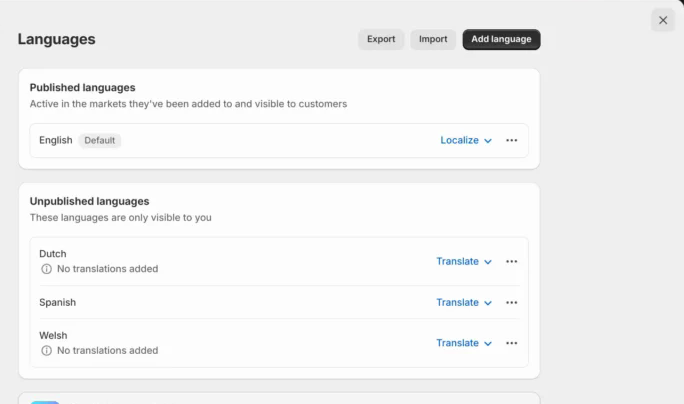Close the Languages panel with X
This screenshot has height=404, width=684.
point(663,20)
